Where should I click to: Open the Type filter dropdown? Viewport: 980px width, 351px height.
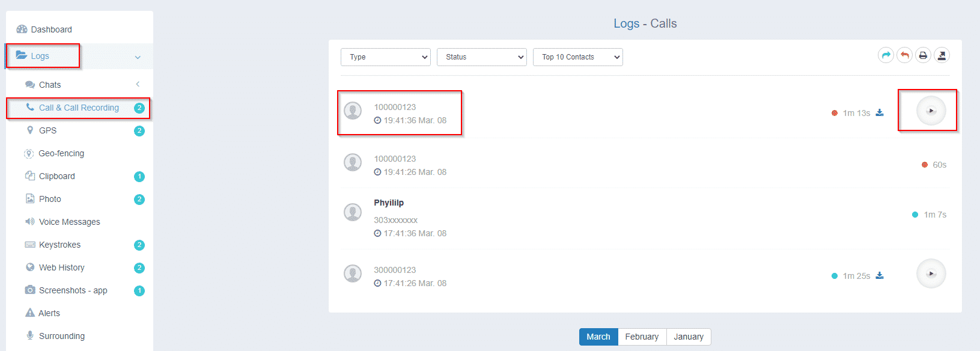click(x=386, y=57)
